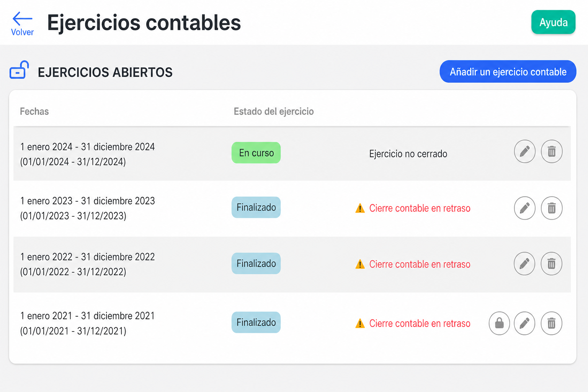Image resolution: width=588 pixels, height=392 pixels.
Task: Click the open padlock icon beside Ejercicios Abiertos
Action: click(19, 70)
